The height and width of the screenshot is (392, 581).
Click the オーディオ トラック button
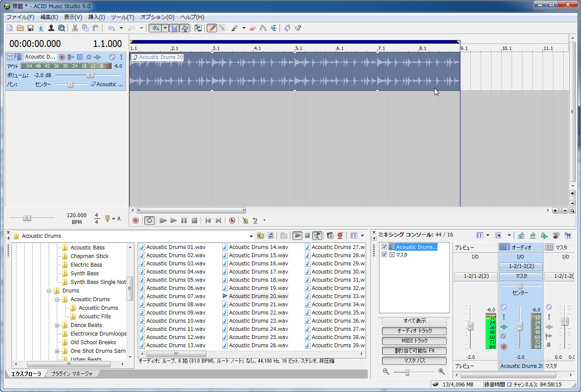pyautogui.click(x=414, y=331)
